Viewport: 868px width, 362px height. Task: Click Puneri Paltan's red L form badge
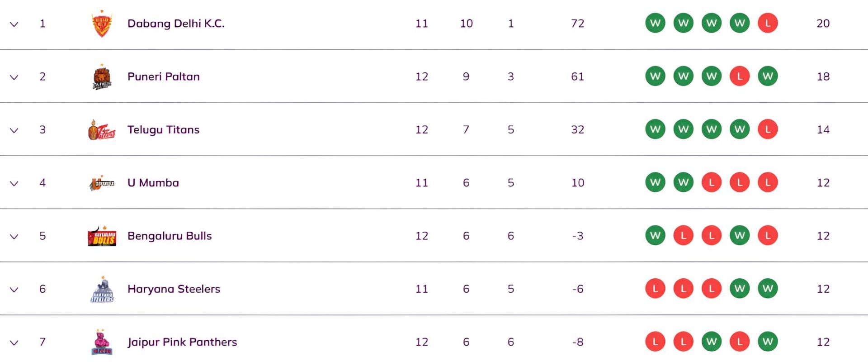pyautogui.click(x=739, y=76)
